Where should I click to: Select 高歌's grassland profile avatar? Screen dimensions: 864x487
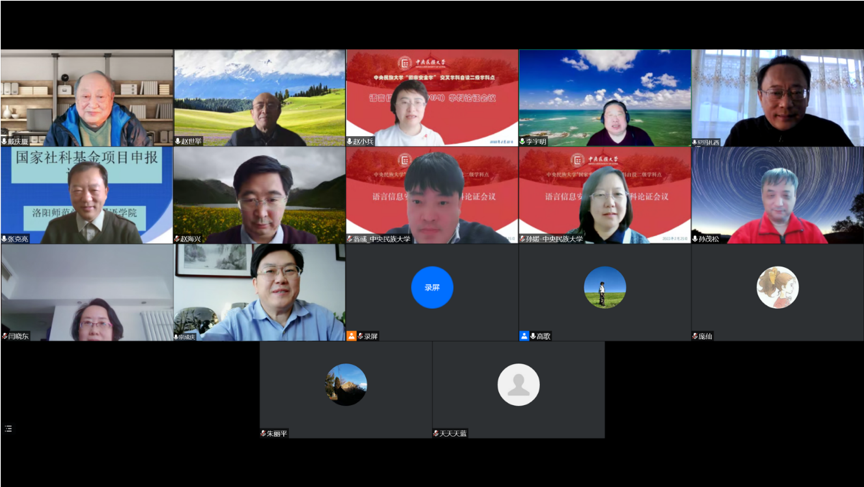605,287
